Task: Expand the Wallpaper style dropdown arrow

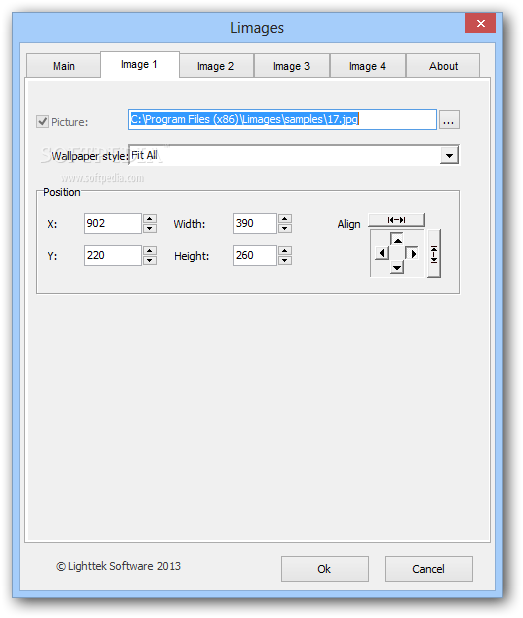Action: point(449,155)
